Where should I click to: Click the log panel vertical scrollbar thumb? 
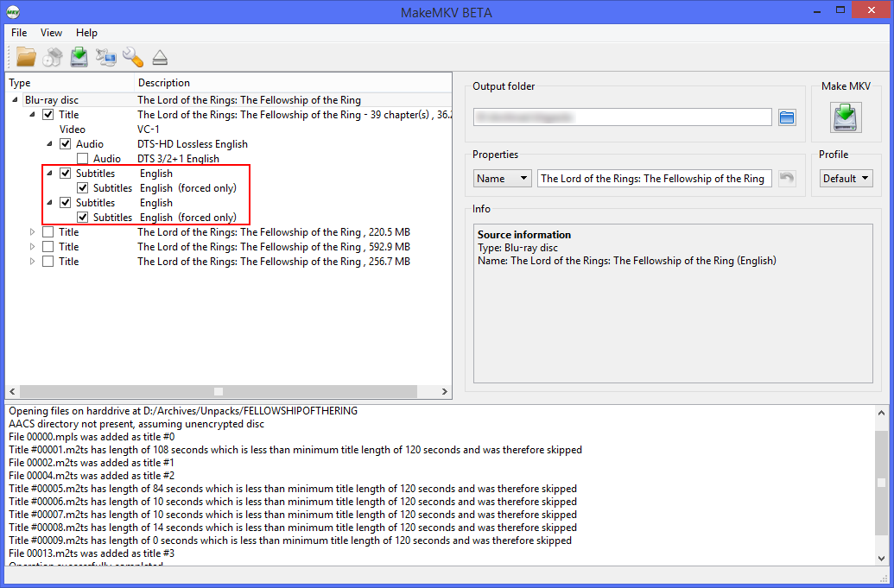tap(881, 484)
